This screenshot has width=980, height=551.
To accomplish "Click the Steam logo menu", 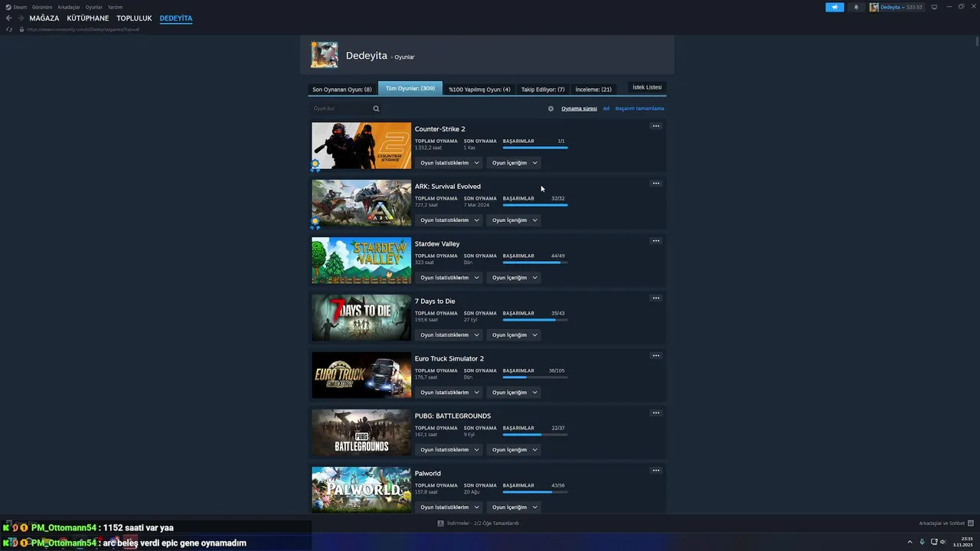I will click(15, 7).
